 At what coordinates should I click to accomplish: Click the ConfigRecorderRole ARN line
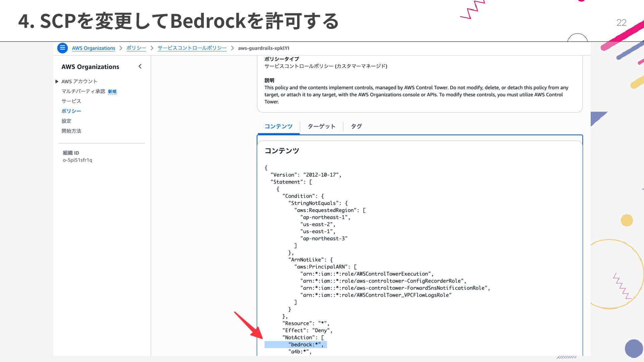(383, 281)
